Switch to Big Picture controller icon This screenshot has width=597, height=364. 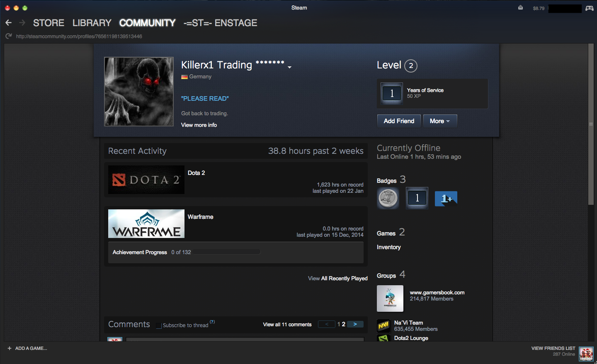(x=589, y=8)
